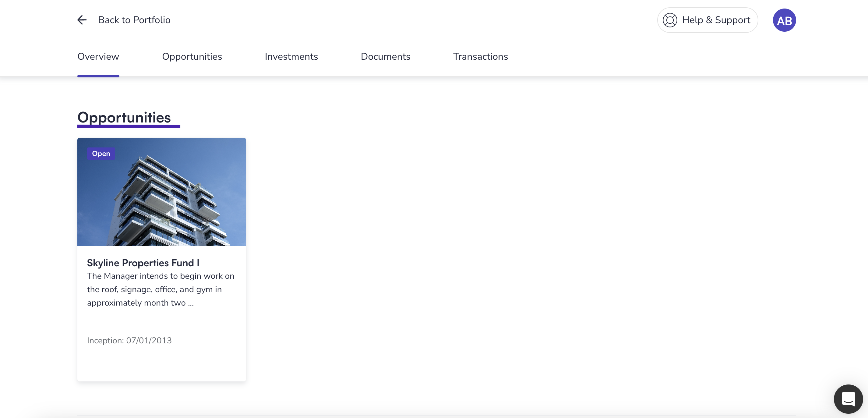Open the AB user avatar menu
The height and width of the screenshot is (418, 868).
pyautogui.click(x=784, y=20)
